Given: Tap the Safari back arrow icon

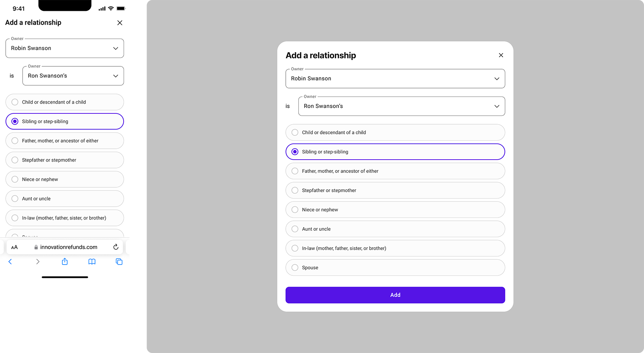Looking at the screenshot, I should coord(10,262).
